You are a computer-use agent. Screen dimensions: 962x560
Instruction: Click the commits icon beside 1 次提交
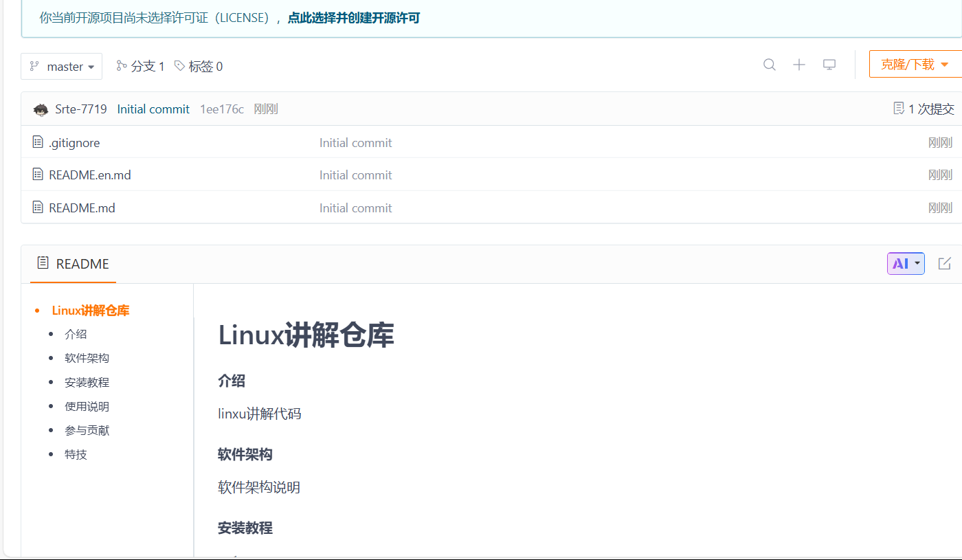898,109
